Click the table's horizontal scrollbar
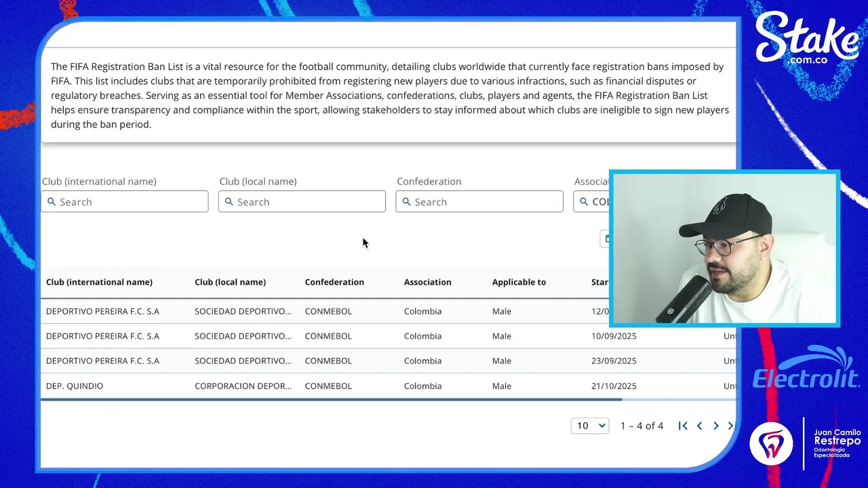 (x=331, y=400)
